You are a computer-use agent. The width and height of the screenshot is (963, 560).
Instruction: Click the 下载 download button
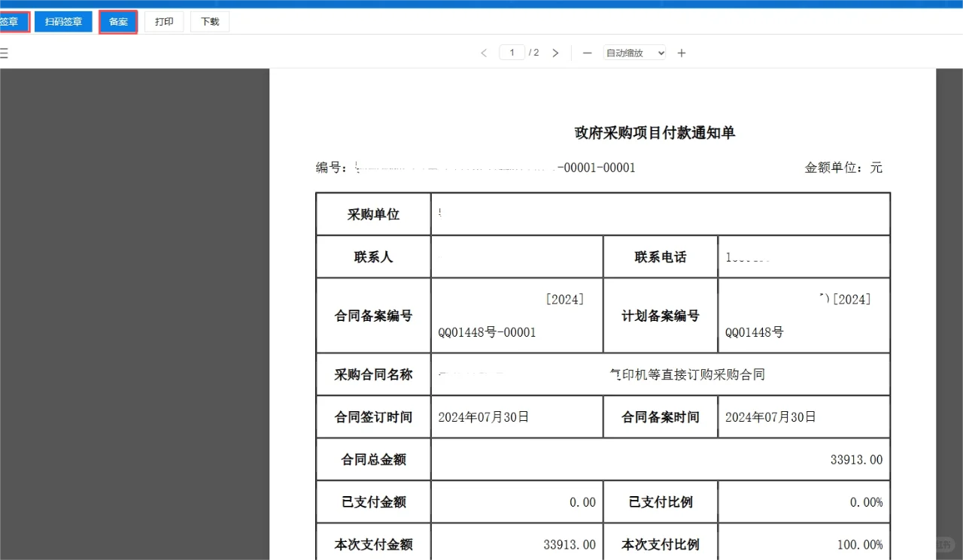tap(209, 21)
